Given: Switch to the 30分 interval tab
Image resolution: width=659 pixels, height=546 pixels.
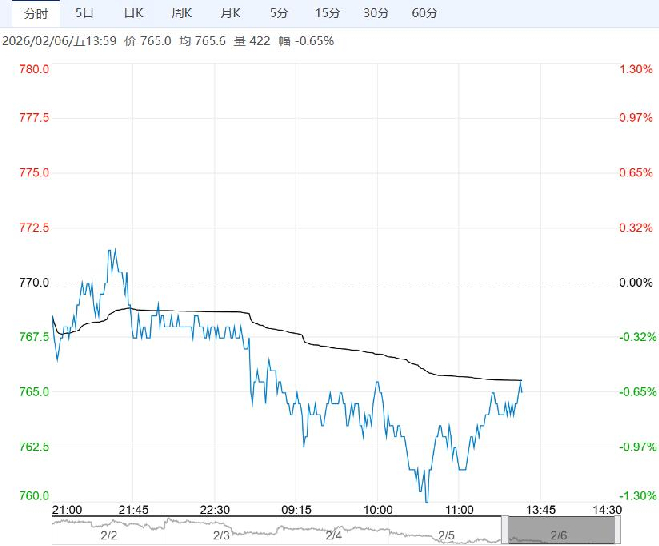Looking at the screenshot, I should (376, 13).
